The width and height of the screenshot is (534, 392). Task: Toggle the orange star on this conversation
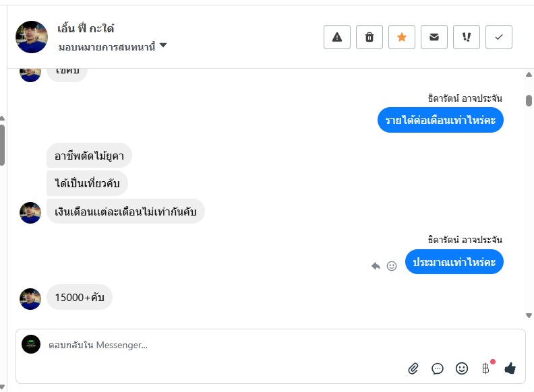point(402,37)
